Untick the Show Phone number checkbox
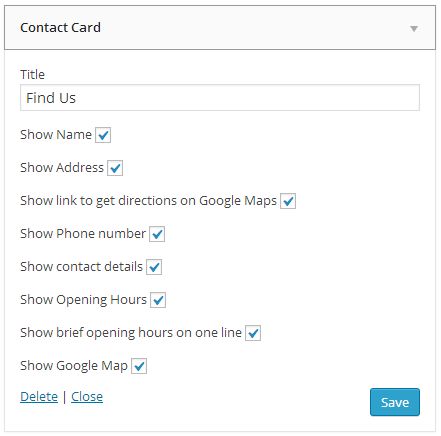This screenshot has height=436, width=441. (x=157, y=234)
